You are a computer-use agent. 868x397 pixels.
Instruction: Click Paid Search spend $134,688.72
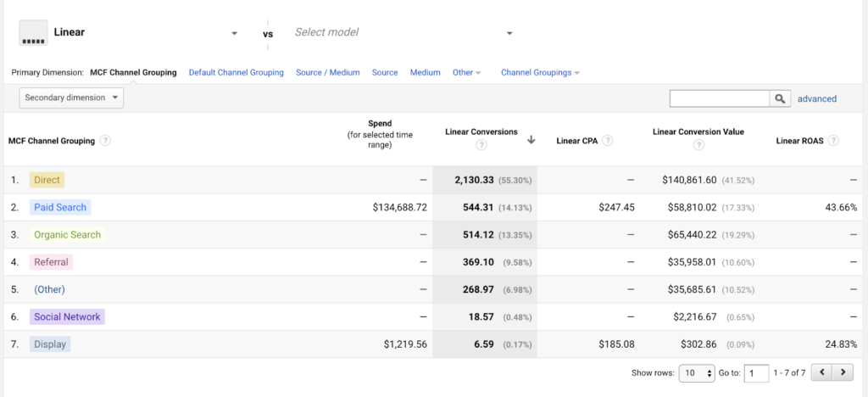coord(400,208)
